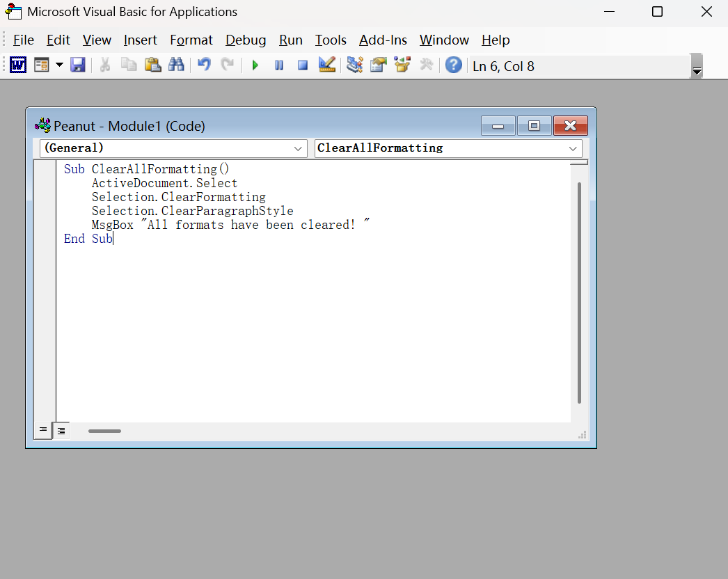
Task: Open the Debug menu
Action: click(246, 40)
